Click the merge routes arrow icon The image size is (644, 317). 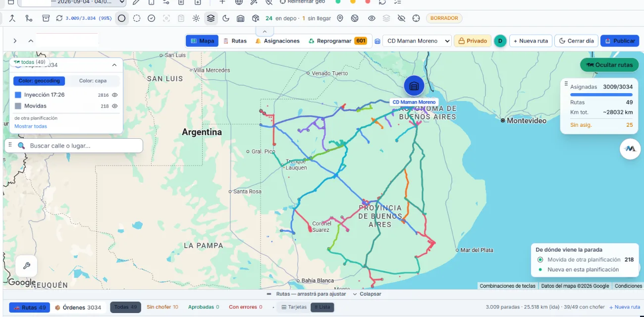(12, 18)
